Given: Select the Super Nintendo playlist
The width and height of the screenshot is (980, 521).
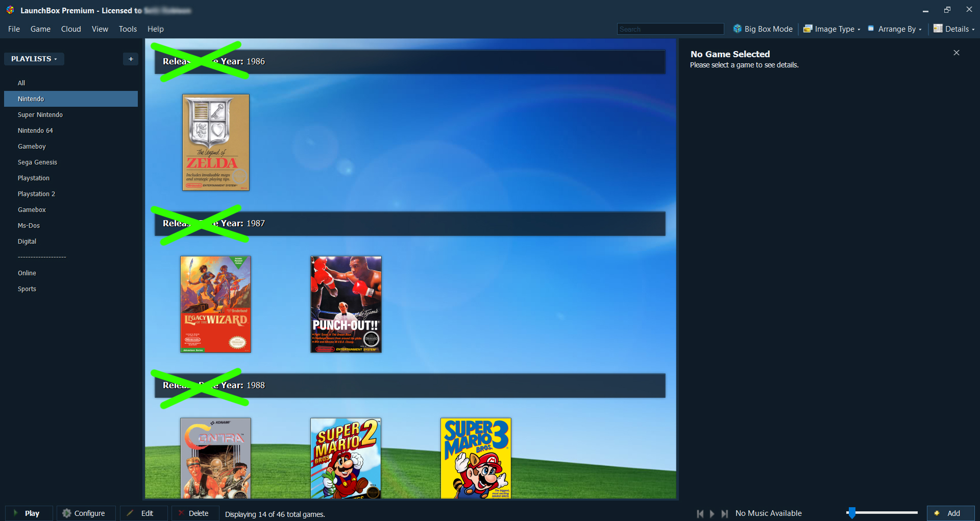Looking at the screenshot, I should (x=71, y=114).
